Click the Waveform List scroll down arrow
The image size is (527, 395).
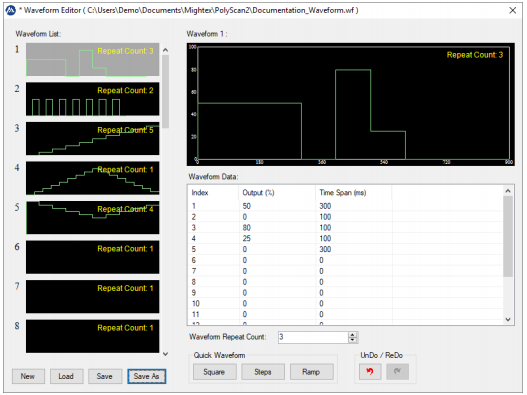point(165,354)
